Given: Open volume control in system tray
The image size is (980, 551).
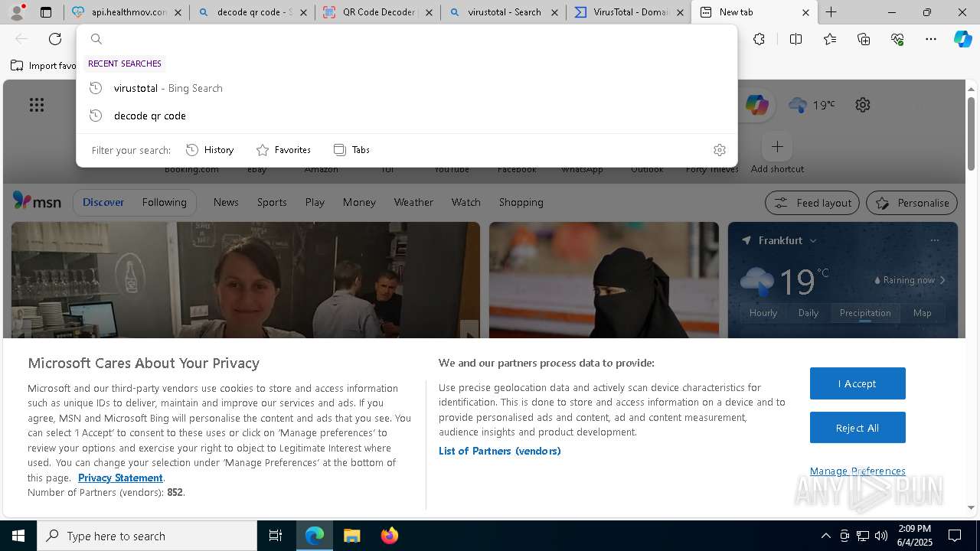Looking at the screenshot, I should tap(881, 536).
